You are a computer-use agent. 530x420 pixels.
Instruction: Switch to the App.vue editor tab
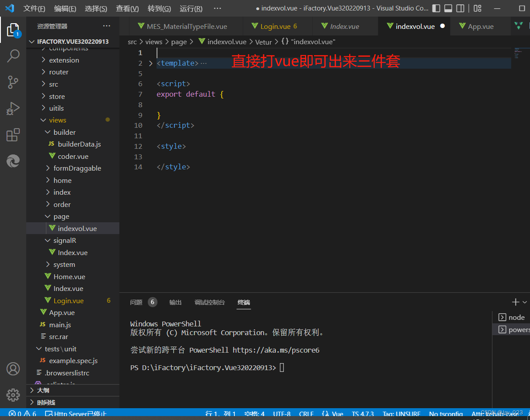coord(480,26)
